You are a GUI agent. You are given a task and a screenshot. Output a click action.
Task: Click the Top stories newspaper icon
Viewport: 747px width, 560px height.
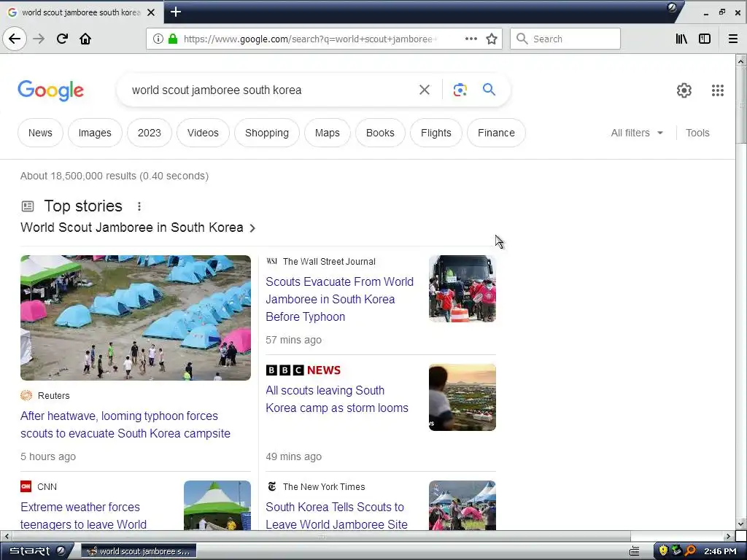[28, 206]
